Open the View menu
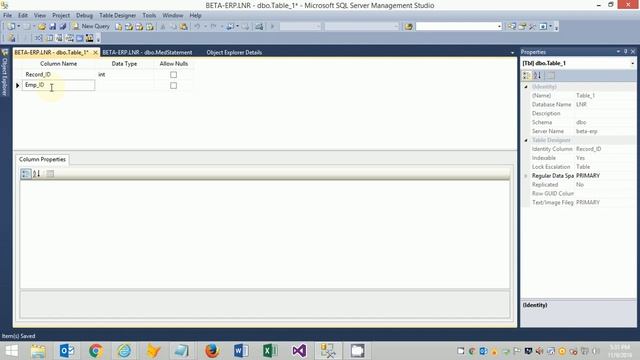The width and height of the screenshot is (640, 360). (x=40, y=16)
